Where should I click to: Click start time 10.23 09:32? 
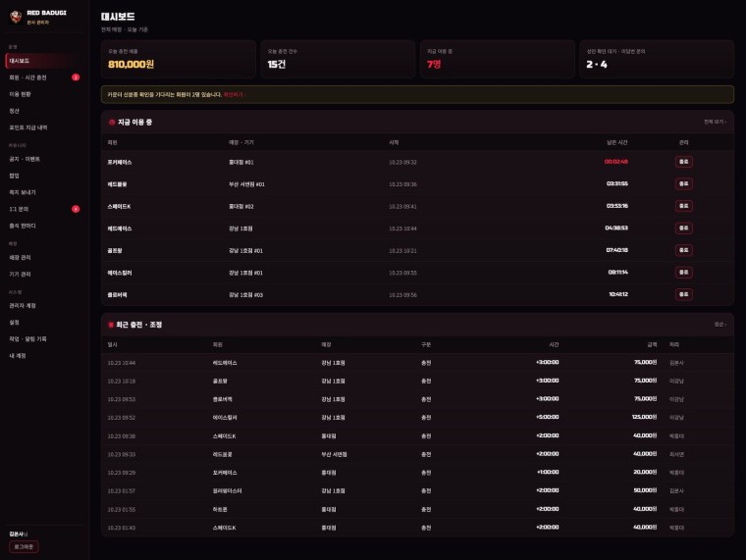(402, 163)
